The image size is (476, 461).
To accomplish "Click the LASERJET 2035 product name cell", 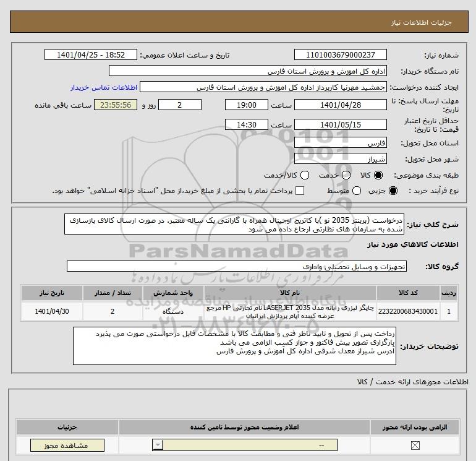I will click(x=290, y=311).
